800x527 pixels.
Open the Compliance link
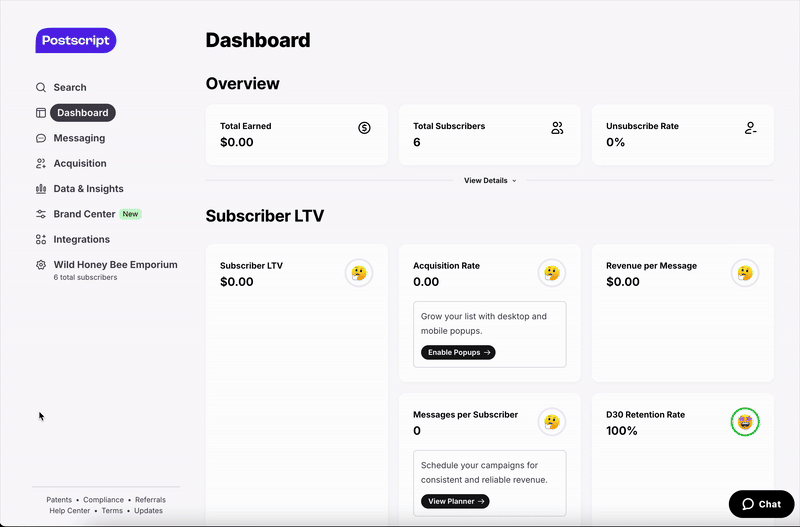coord(104,500)
